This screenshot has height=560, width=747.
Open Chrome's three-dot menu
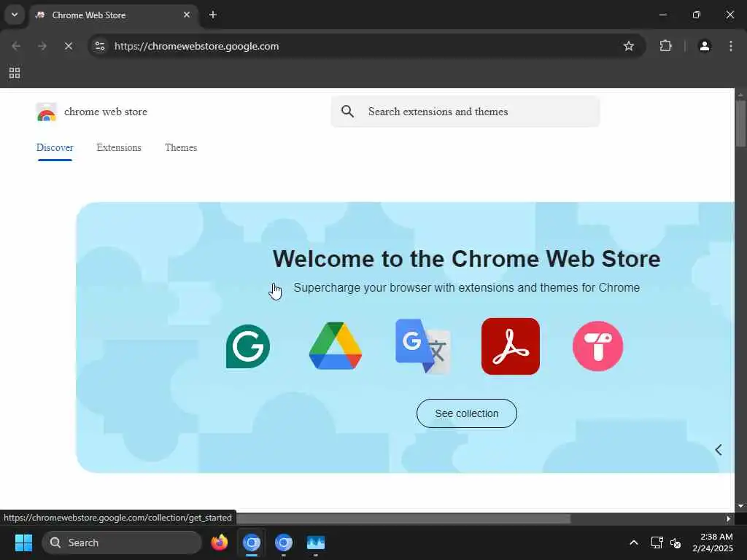click(731, 46)
